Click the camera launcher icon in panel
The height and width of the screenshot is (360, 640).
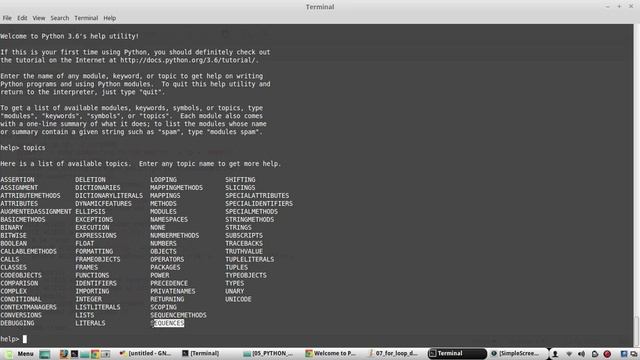[x=105, y=354]
